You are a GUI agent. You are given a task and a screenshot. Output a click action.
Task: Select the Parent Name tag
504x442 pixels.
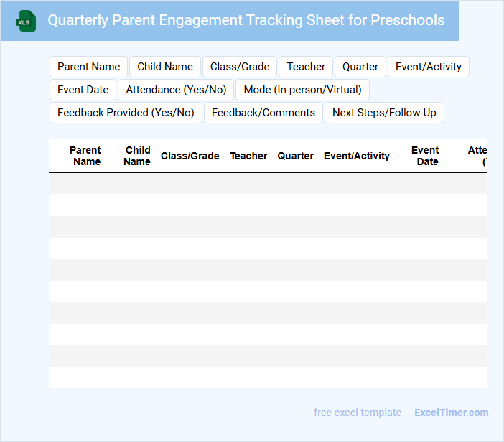coord(89,67)
